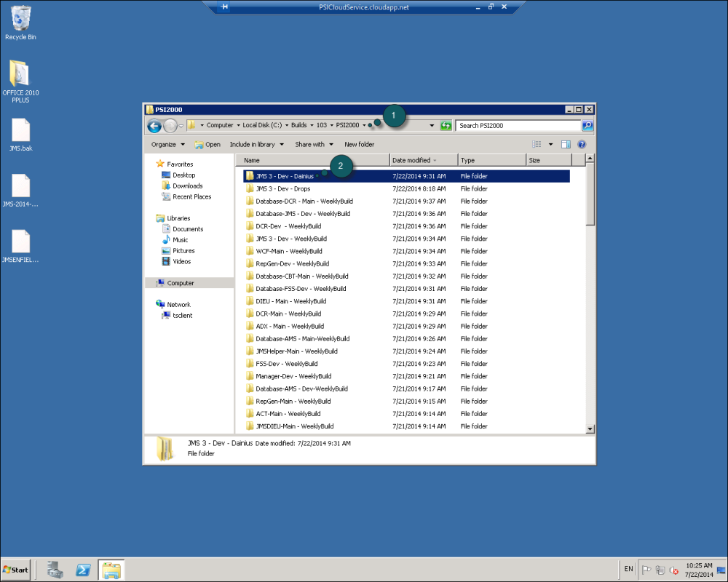Select OFFICE 2010 PPLUS desktop folder
This screenshot has height=582, width=728.
click(20, 81)
